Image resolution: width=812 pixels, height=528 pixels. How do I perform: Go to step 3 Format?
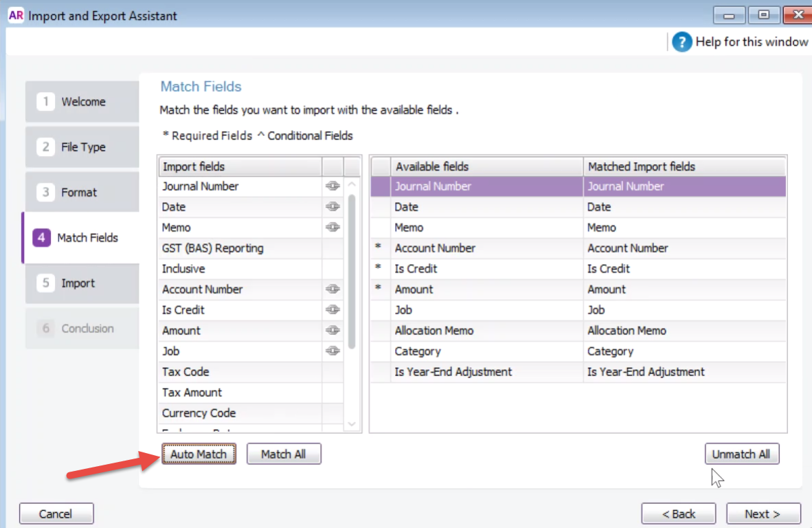[82, 192]
